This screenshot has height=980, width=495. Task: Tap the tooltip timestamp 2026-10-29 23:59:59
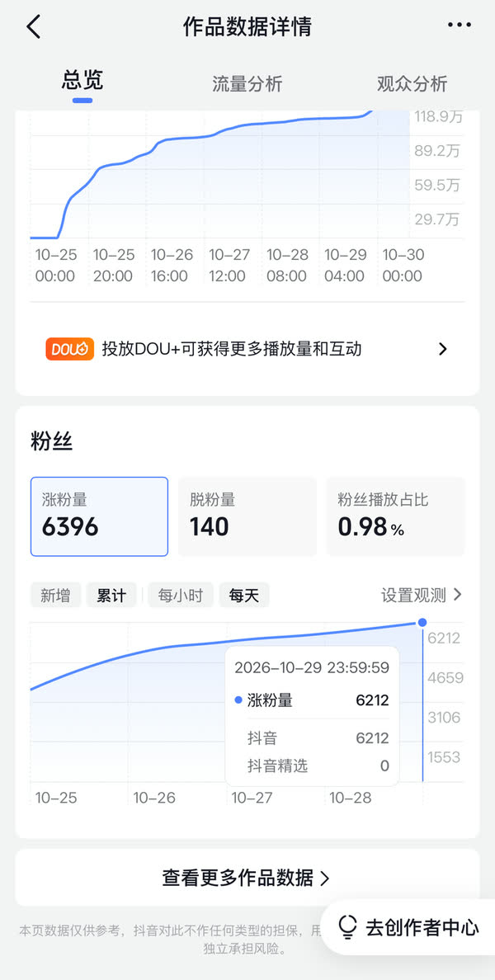(312, 667)
